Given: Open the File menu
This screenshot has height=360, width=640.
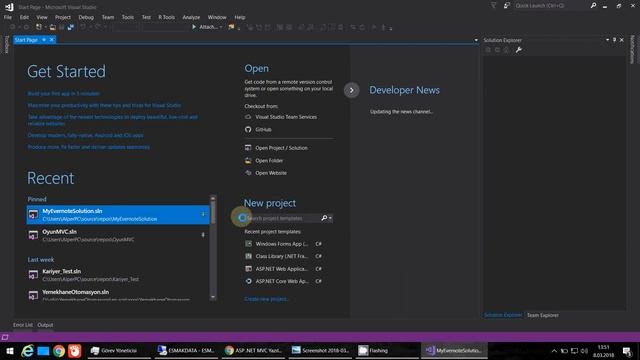Looking at the screenshot, I should click(x=8, y=17).
